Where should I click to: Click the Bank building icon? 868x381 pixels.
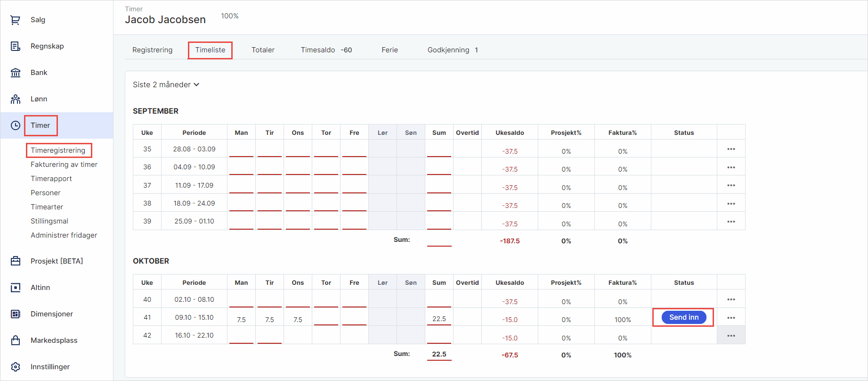16,73
